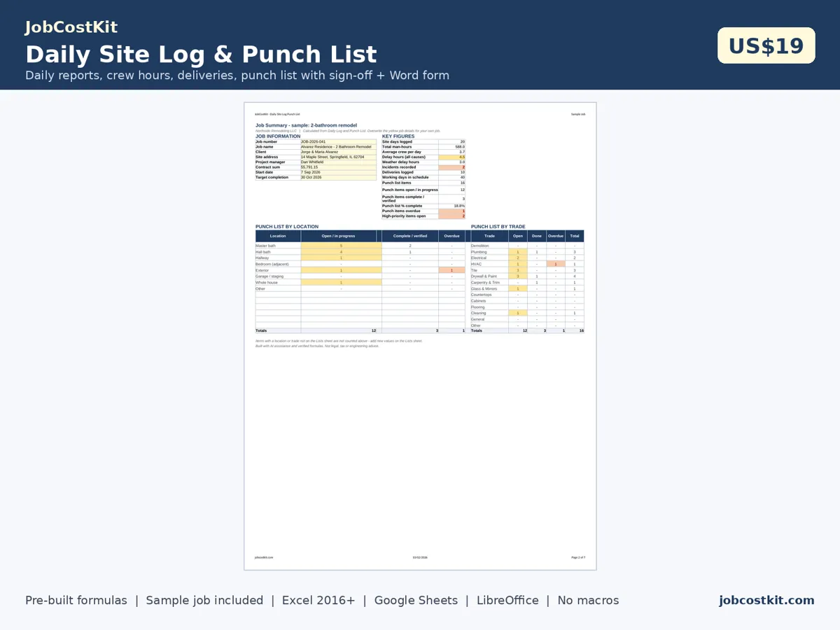
Task: Click the contract sum value '55,791.15'
Action: click(338, 167)
